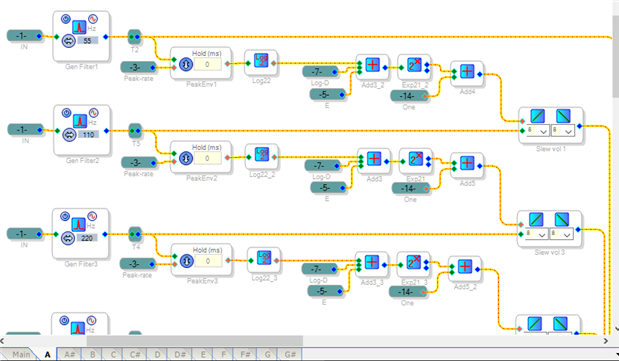Screen dimensions: 619x361
Task: Click the double-arrow icon in Gen Filter1
Action: [x=69, y=41]
